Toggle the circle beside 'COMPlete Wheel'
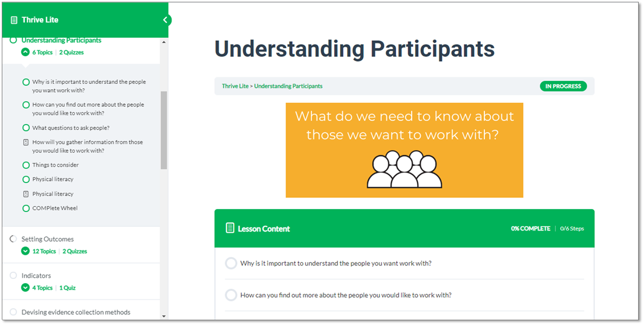 (26, 208)
